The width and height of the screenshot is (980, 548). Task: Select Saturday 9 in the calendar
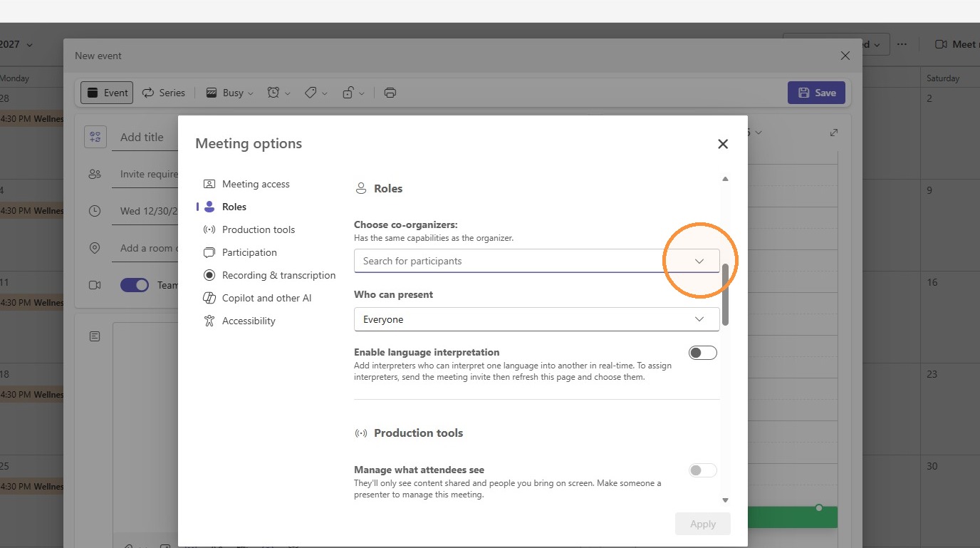[x=950, y=224]
